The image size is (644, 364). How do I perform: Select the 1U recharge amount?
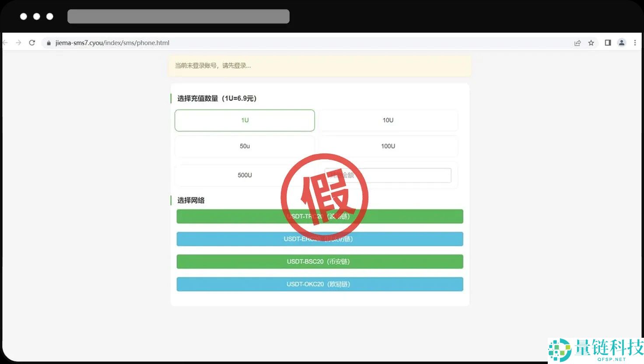point(244,120)
